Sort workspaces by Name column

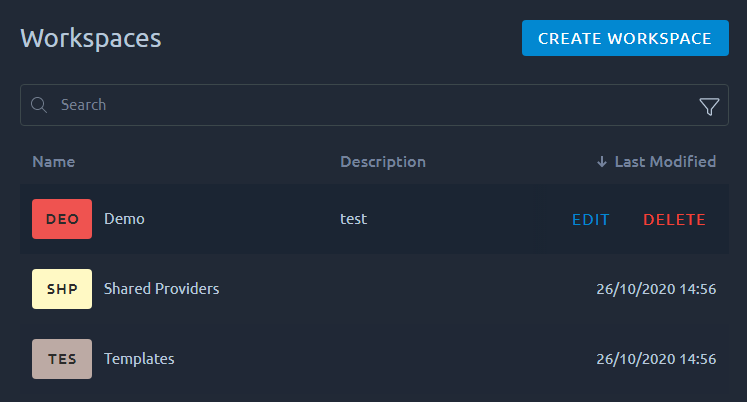point(53,162)
